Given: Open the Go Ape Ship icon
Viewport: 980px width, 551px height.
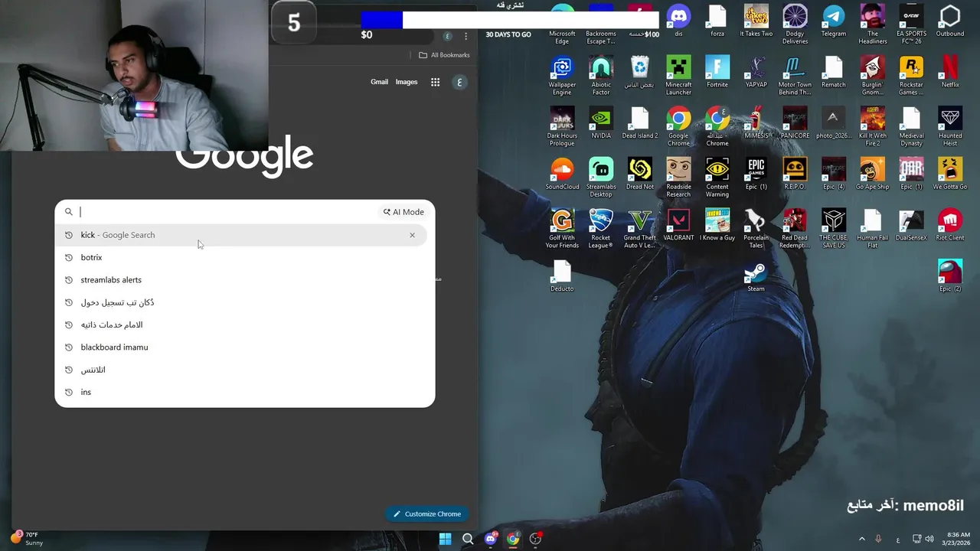Looking at the screenshot, I should 872,173.
